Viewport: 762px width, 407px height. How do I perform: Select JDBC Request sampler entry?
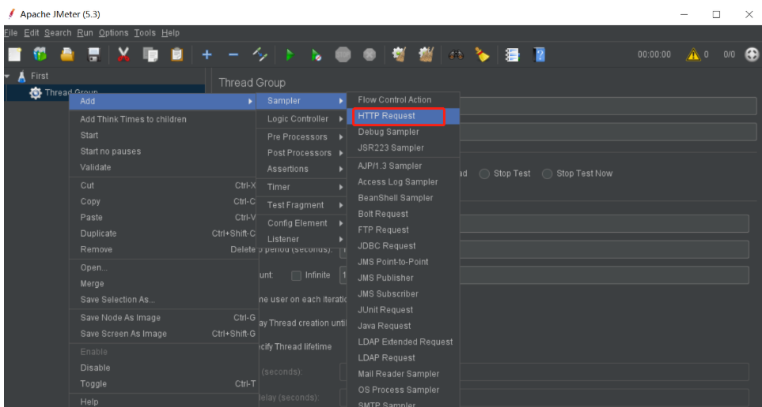click(x=386, y=246)
